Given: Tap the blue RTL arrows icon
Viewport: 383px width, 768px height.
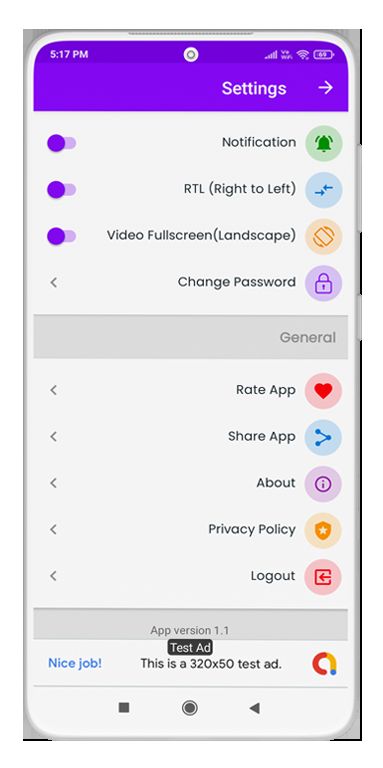Looking at the screenshot, I should [323, 190].
